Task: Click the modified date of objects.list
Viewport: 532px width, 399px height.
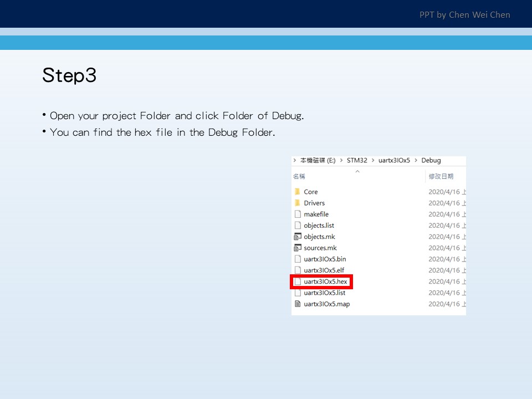Action: click(447, 226)
